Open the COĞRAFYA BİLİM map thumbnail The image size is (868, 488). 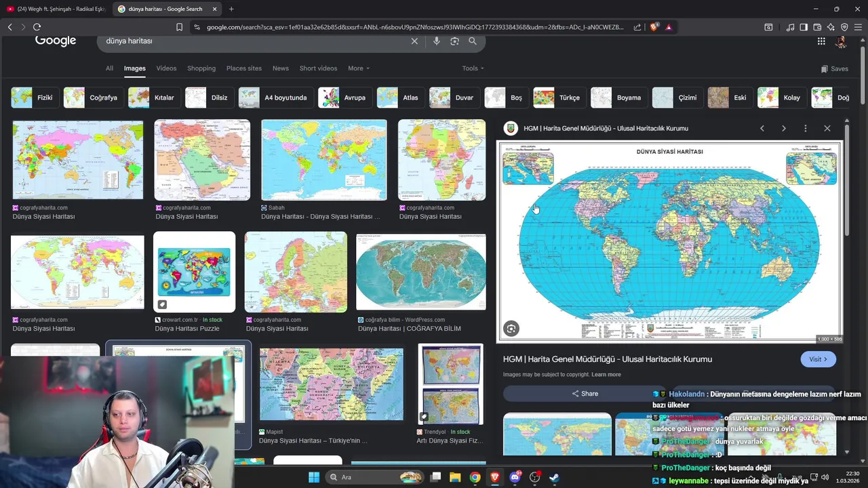click(421, 272)
